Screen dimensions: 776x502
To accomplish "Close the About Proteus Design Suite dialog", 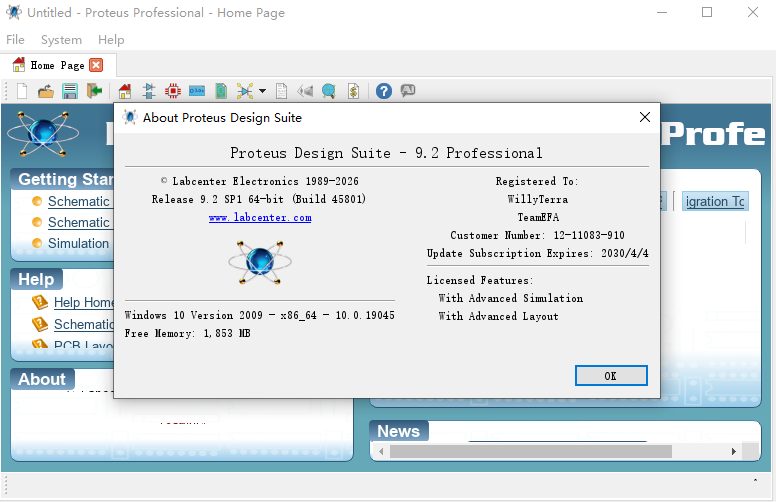I will (x=645, y=117).
